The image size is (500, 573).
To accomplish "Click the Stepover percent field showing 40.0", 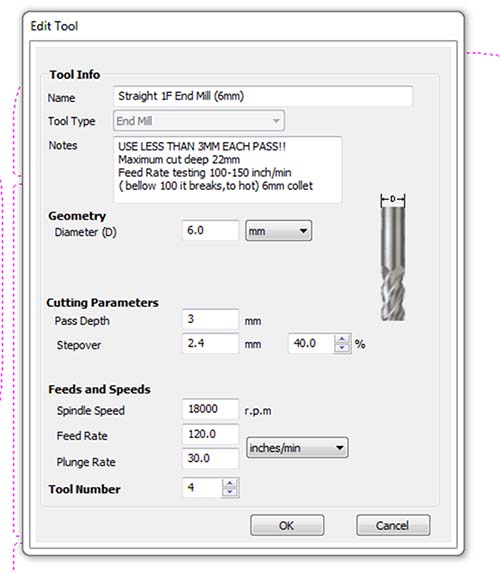I will point(311,343).
